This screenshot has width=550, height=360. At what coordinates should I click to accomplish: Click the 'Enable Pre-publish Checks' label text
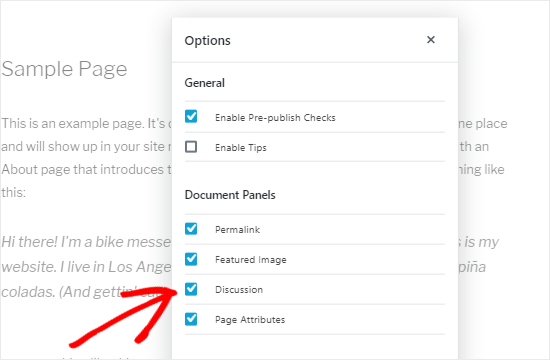click(x=275, y=118)
